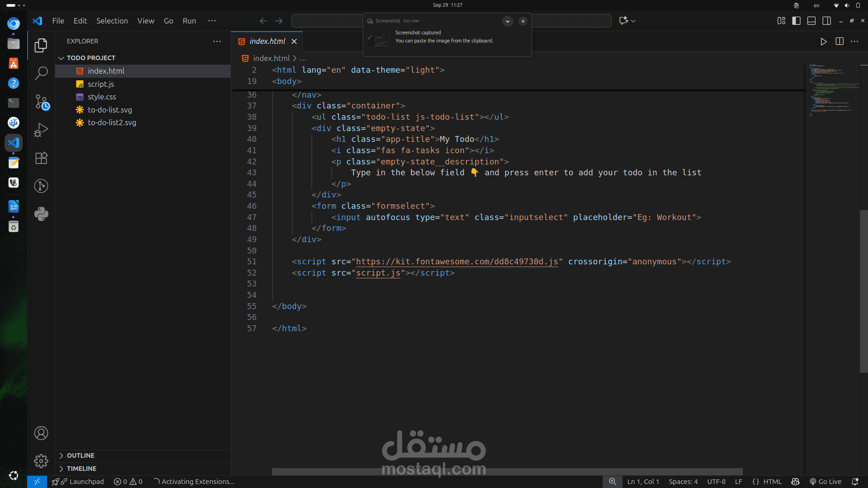Open the Selection menu
Image resolution: width=868 pixels, height=488 pixels.
pos(112,21)
